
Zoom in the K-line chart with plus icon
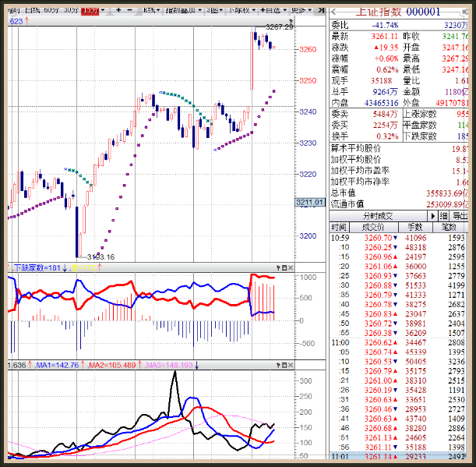[x=118, y=10]
